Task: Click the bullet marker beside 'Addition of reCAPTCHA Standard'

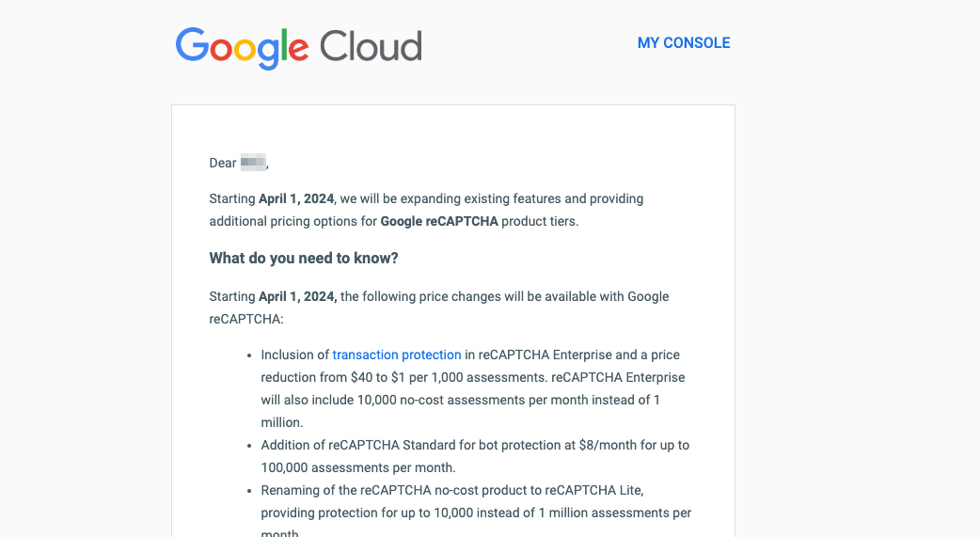Action: pos(249,446)
